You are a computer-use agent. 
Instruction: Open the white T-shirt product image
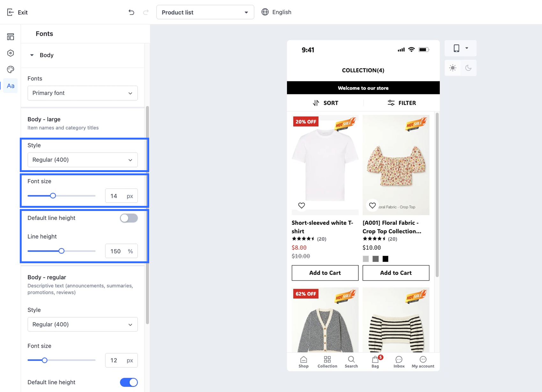click(325, 165)
